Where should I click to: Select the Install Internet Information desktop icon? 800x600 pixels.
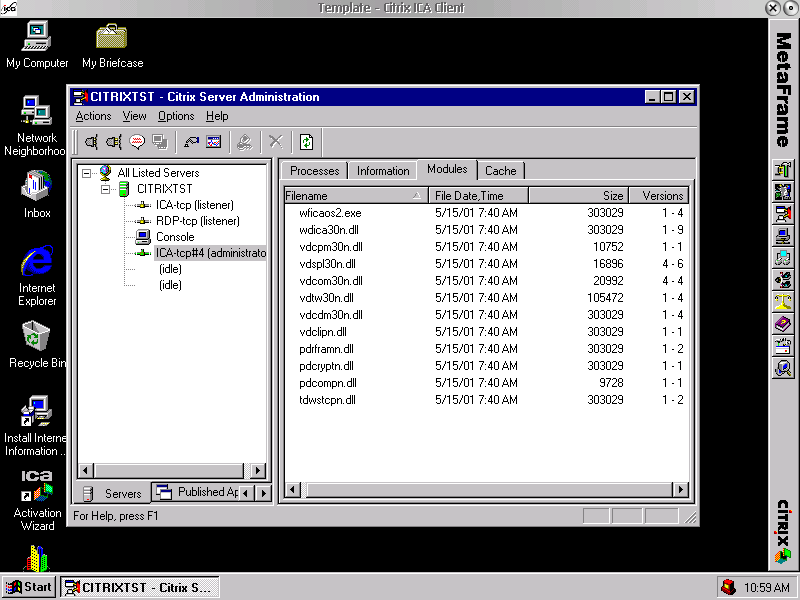[x=36, y=426]
